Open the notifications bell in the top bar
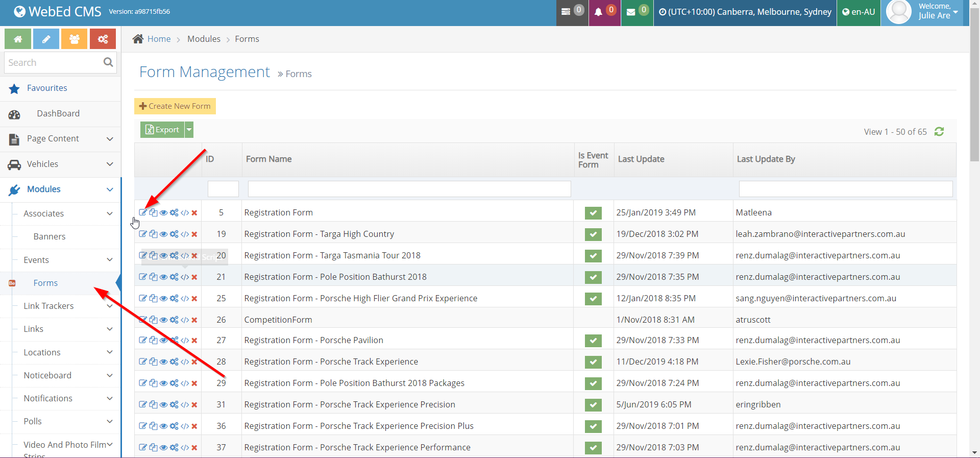 tap(599, 12)
